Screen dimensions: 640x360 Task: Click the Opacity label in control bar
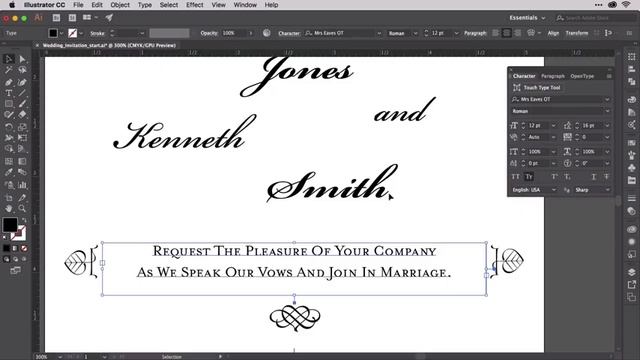[x=209, y=33]
